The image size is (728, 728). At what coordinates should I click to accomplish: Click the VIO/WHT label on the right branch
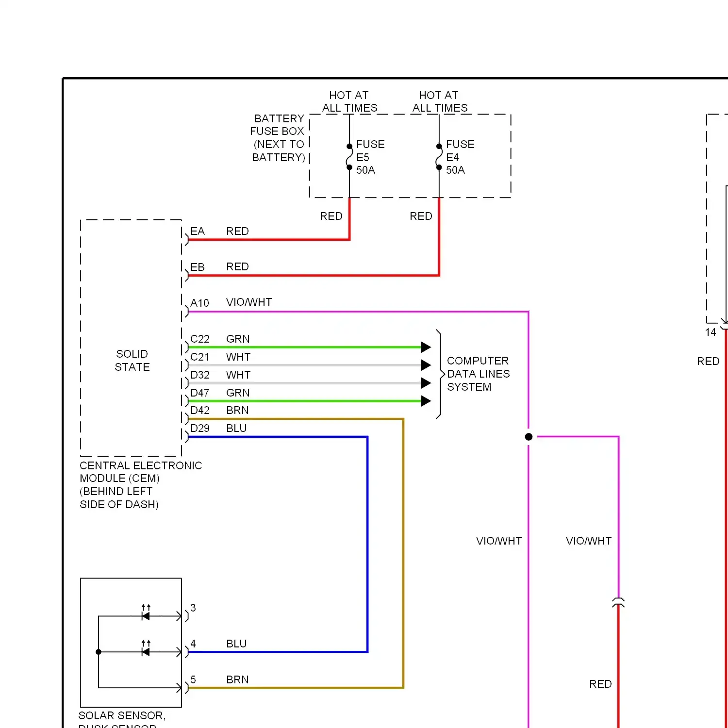pyautogui.click(x=589, y=541)
